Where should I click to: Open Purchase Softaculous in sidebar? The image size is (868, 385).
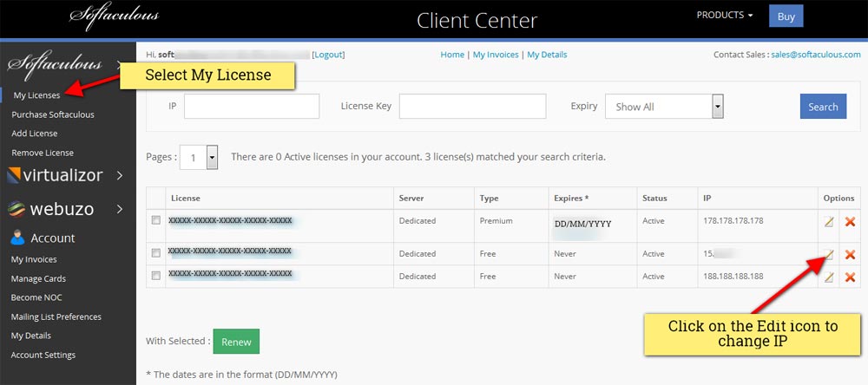53,114
